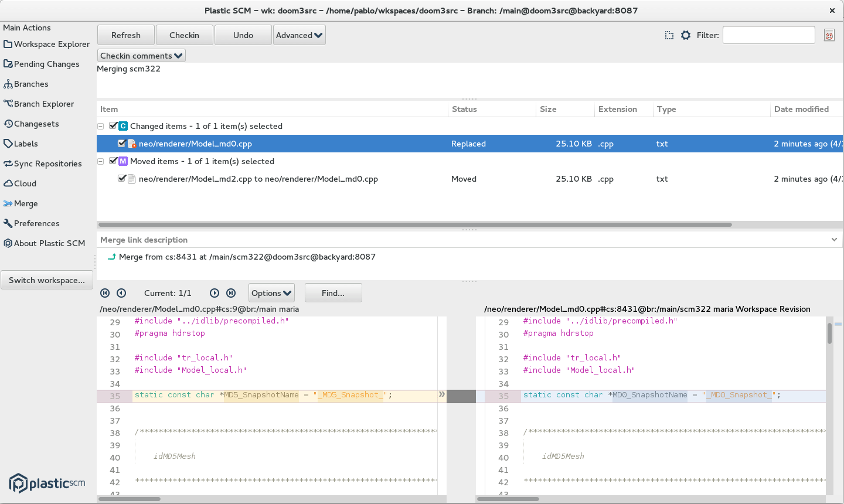Click the About Plastic SCM icon

8,243
